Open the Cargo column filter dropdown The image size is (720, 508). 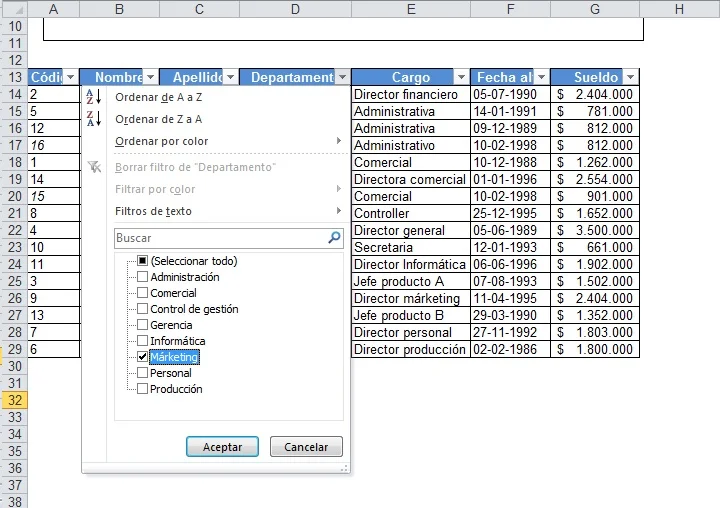click(461, 77)
